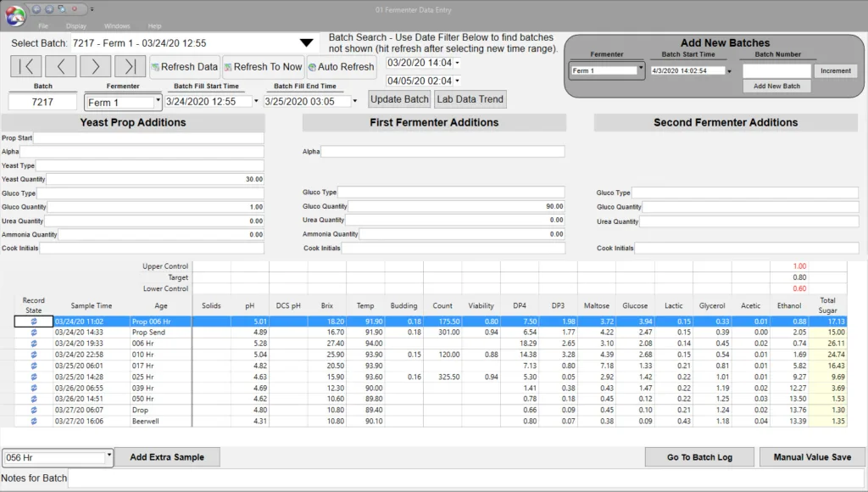Click Ethanol value 13.76 in Drop row
The width and height of the screenshot is (868, 492).
pos(789,410)
